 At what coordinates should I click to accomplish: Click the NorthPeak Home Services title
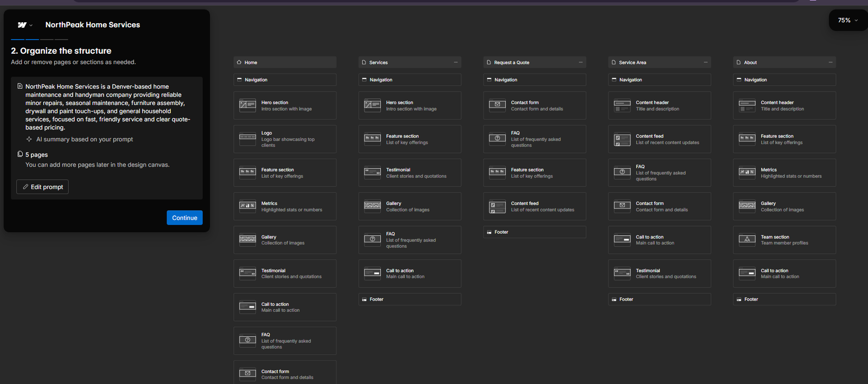tap(93, 25)
